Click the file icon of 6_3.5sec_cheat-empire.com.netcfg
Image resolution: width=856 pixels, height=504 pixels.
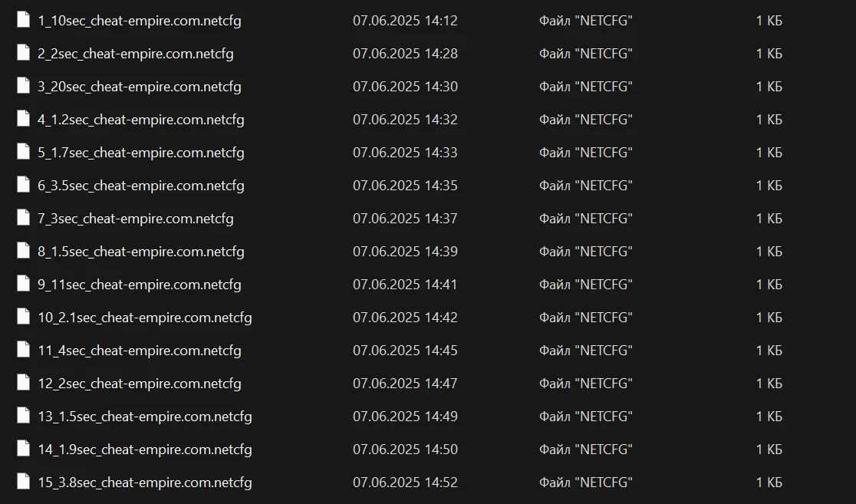click(x=23, y=186)
